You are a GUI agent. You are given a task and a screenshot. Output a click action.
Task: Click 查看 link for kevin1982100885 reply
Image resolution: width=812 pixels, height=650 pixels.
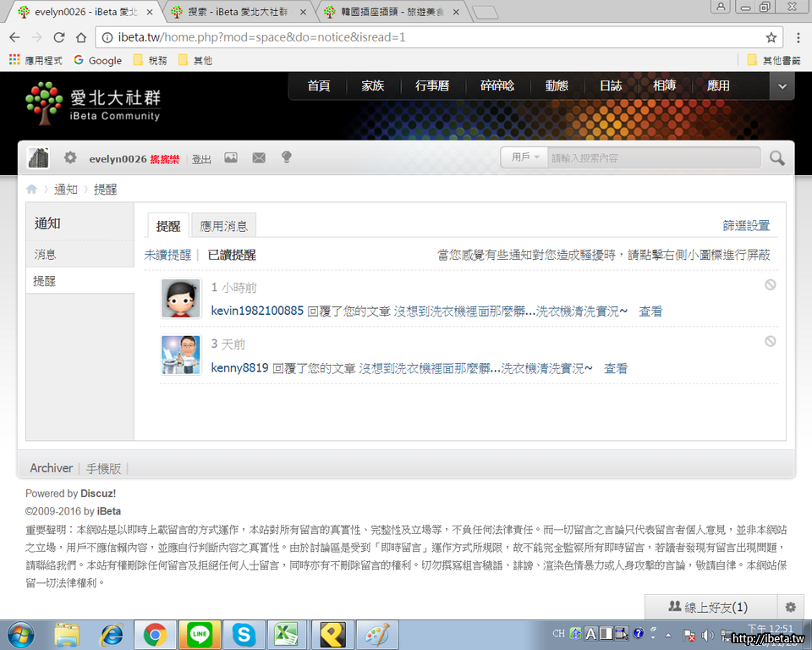pos(650,311)
